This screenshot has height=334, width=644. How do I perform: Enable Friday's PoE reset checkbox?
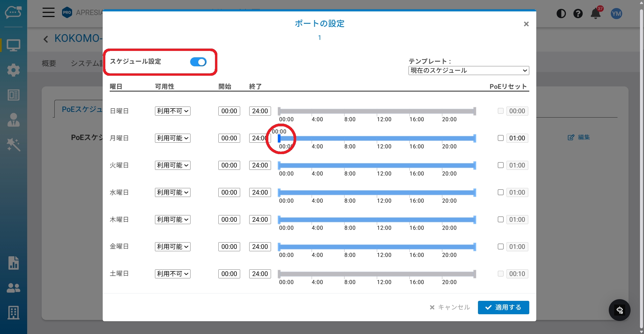tap(500, 247)
